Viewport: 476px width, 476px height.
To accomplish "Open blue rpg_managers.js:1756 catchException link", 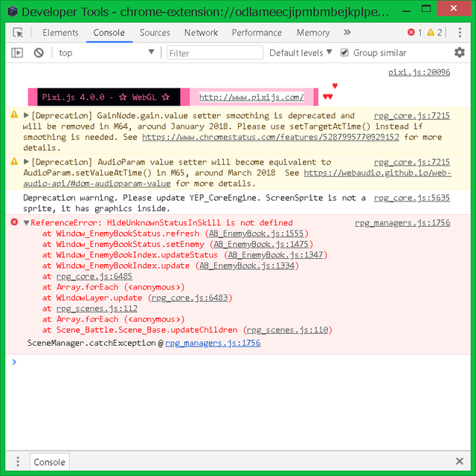I will 213,343.
